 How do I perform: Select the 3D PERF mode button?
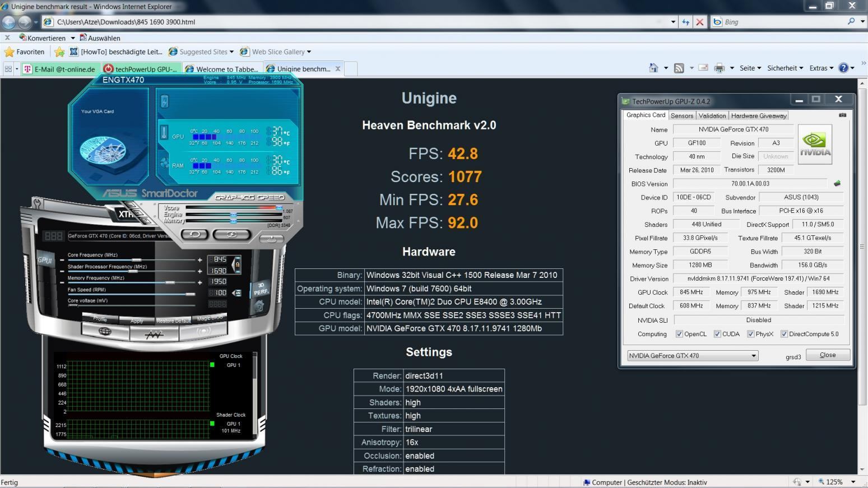[x=261, y=289]
